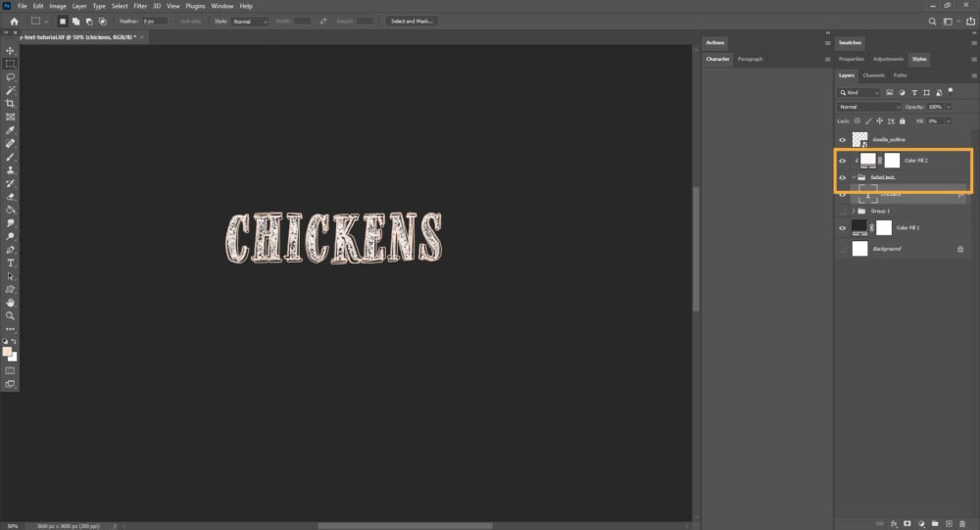Show the Background layer
This screenshot has width=980, height=530.
(x=843, y=250)
